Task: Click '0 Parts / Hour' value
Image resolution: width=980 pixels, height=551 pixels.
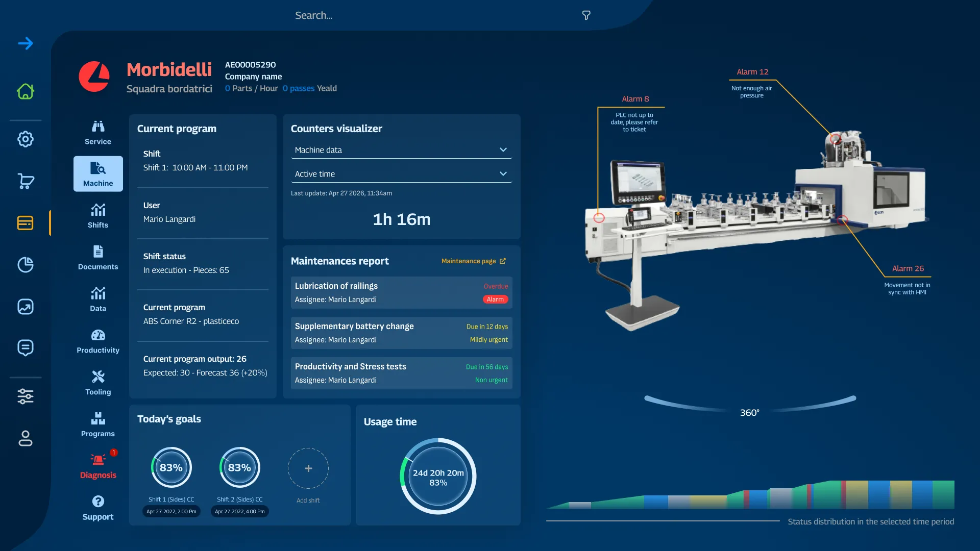Action: click(251, 88)
